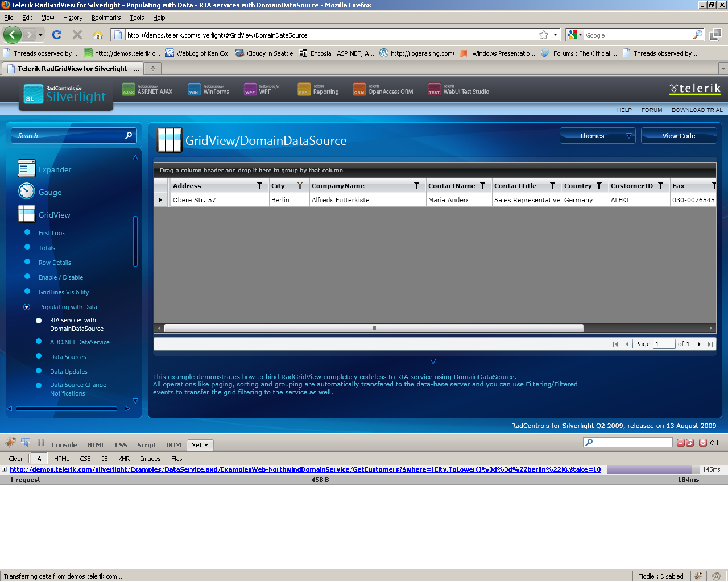
Task: Open the DOWNLOAD TRIAL link
Action: [x=697, y=110]
